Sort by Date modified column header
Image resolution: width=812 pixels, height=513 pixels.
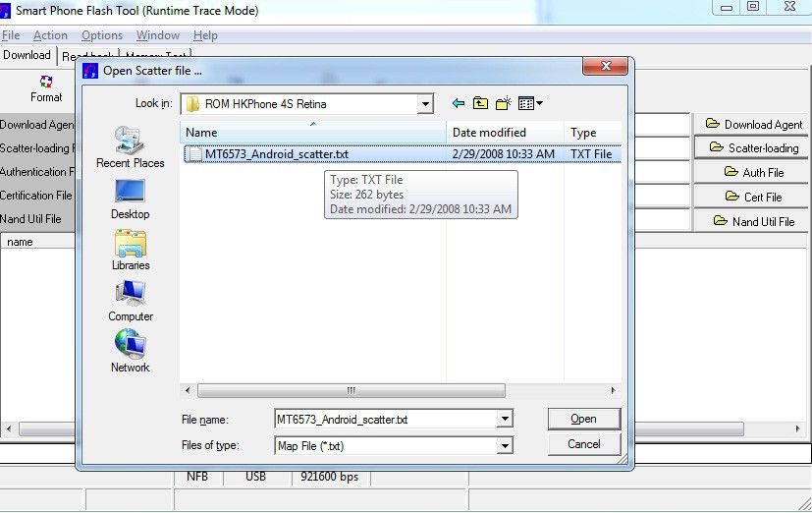505,133
